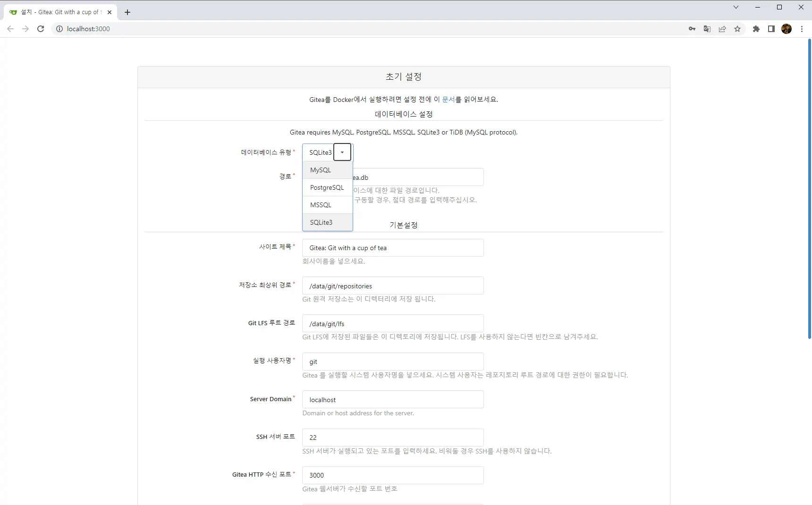
Task: Reload the localhost page
Action: (41, 29)
